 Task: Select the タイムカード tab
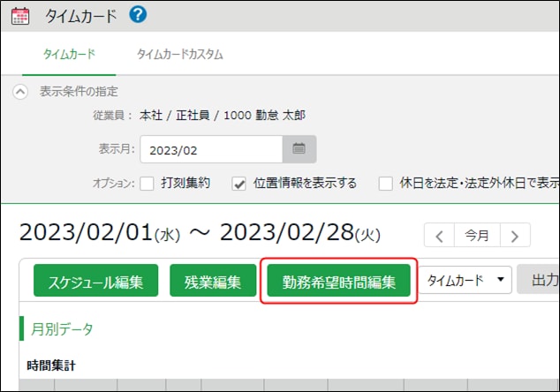click(69, 55)
